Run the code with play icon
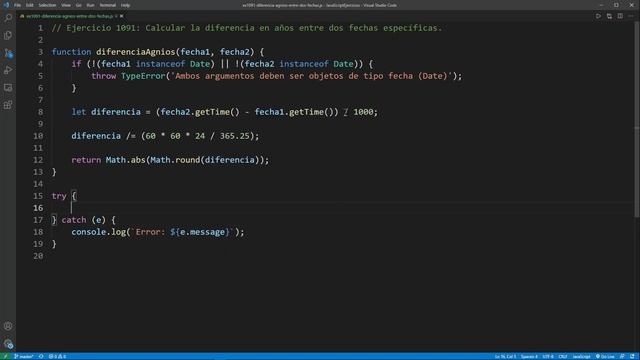This screenshot has height=360, width=640. point(598,16)
